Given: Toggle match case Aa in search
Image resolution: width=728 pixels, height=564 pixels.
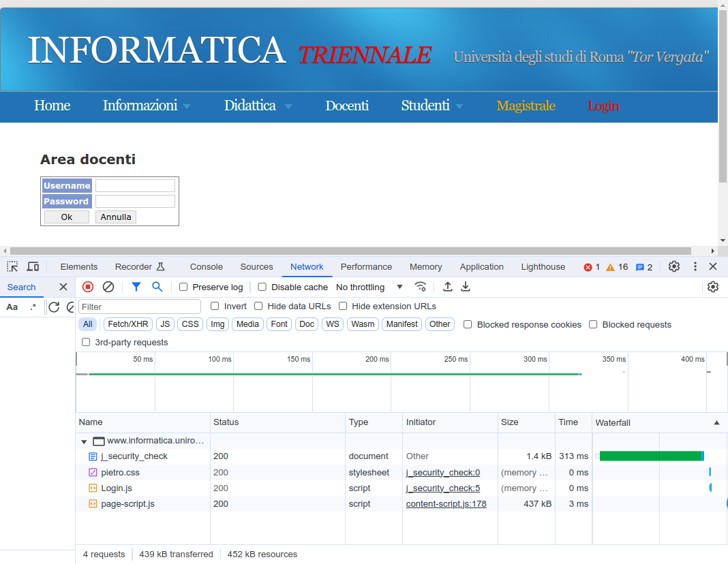Looking at the screenshot, I should coord(12,307).
